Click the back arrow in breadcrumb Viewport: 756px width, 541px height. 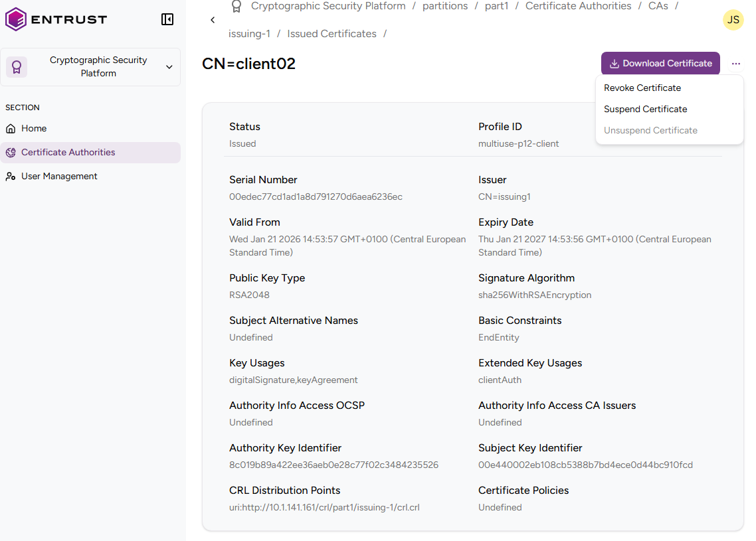(x=213, y=20)
